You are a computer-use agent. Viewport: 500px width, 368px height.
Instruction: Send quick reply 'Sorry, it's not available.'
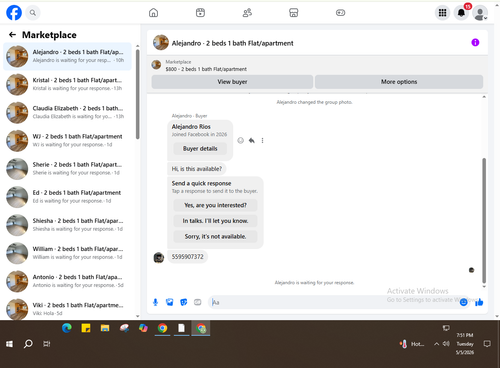215,237
